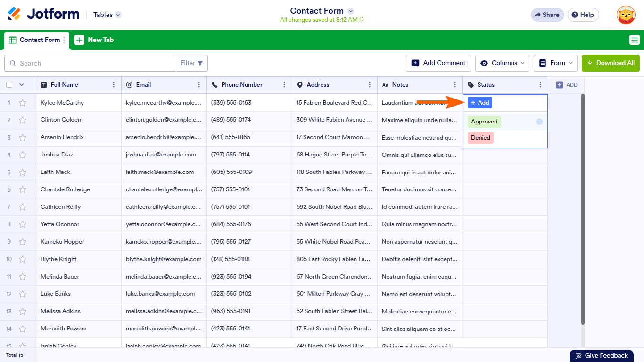Screen dimensions: 644x362
Task: Click Give Feedback
Action: (x=601, y=356)
